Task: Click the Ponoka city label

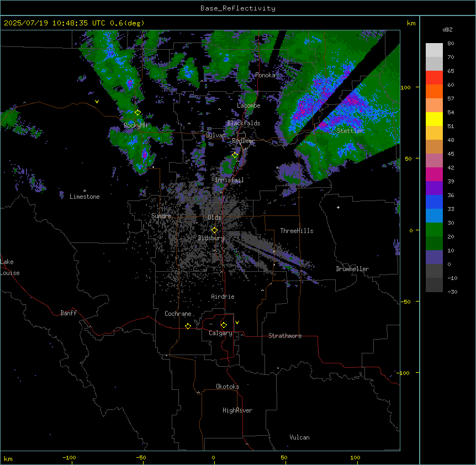Action: pyautogui.click(x=265, y=75)
